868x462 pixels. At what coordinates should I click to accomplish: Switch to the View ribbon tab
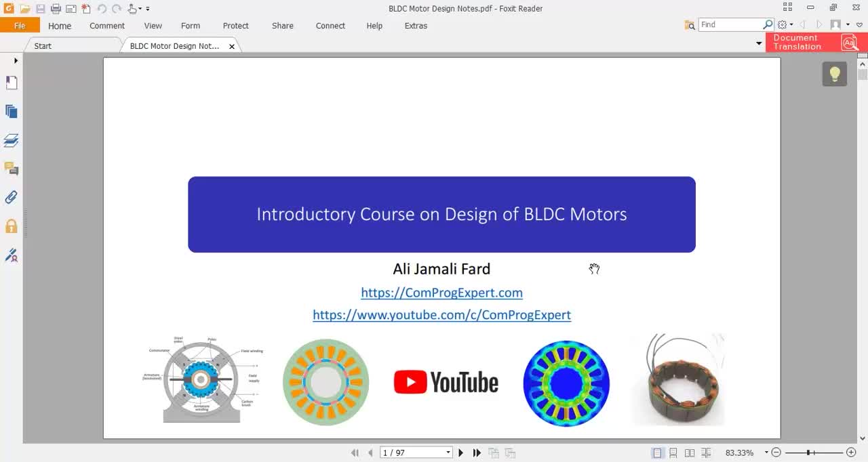click(153, 26)
